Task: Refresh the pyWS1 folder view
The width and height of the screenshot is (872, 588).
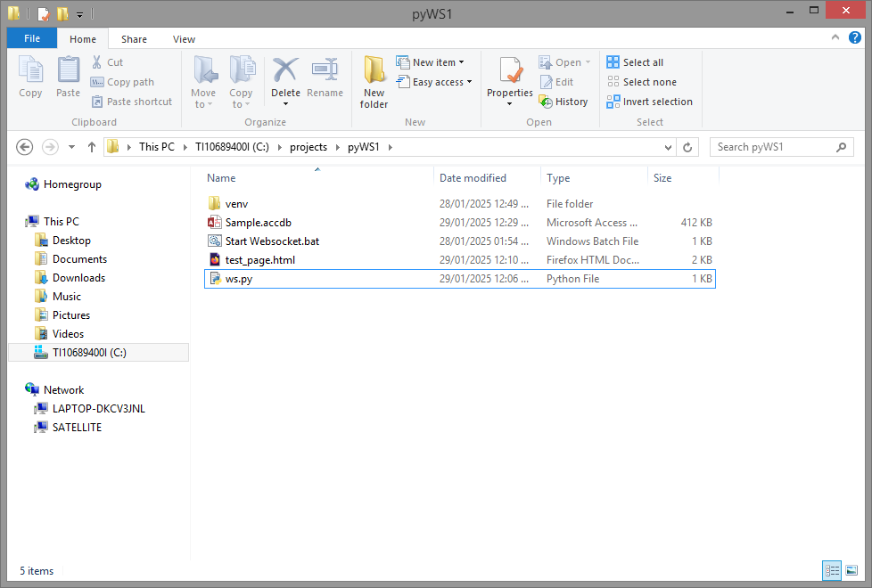Action: (x=687, y=147)
